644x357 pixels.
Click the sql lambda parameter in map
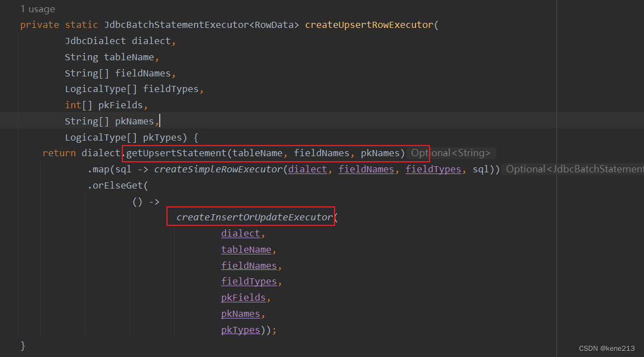click(x=123, y=169)
